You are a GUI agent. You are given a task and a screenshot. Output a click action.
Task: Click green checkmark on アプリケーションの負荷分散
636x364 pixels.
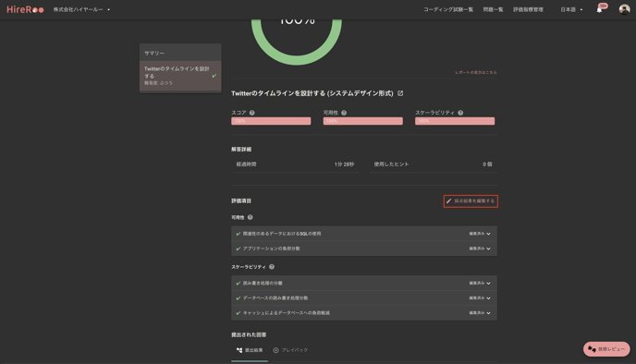click(x=238, y=249)
